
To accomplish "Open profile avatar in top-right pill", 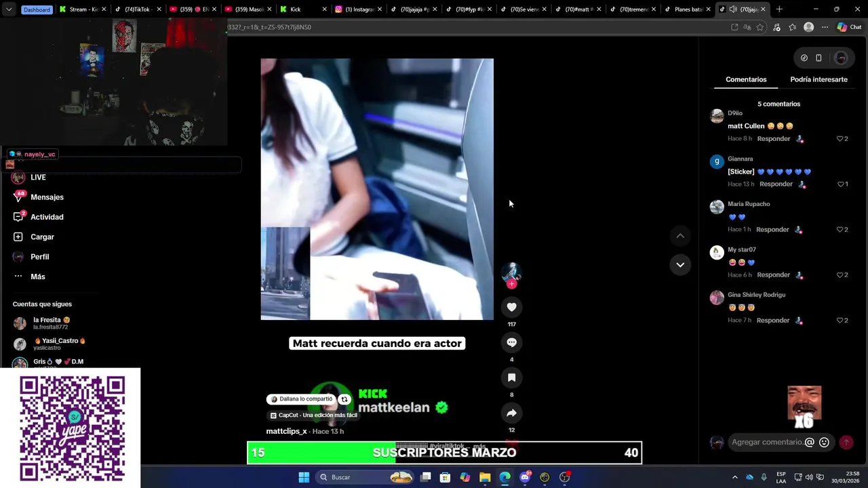I will pyautogui.click(x=841, y=58).
